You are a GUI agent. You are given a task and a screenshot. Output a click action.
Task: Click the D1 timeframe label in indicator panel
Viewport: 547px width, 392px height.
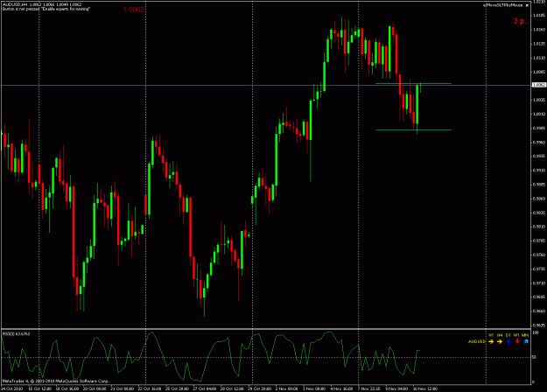(508, 335)
